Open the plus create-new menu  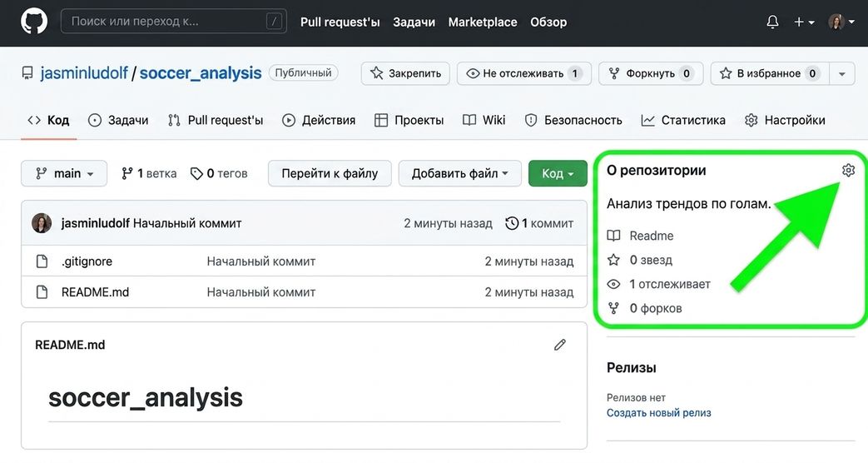[804, 22]
